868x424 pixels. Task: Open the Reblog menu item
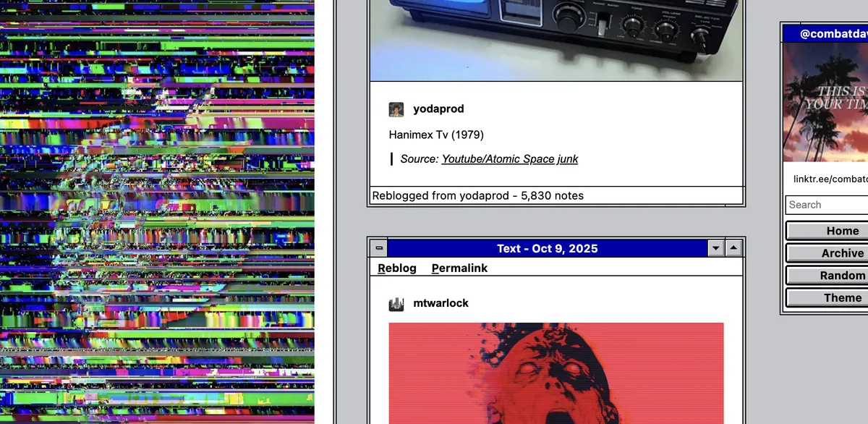[397, 268]
